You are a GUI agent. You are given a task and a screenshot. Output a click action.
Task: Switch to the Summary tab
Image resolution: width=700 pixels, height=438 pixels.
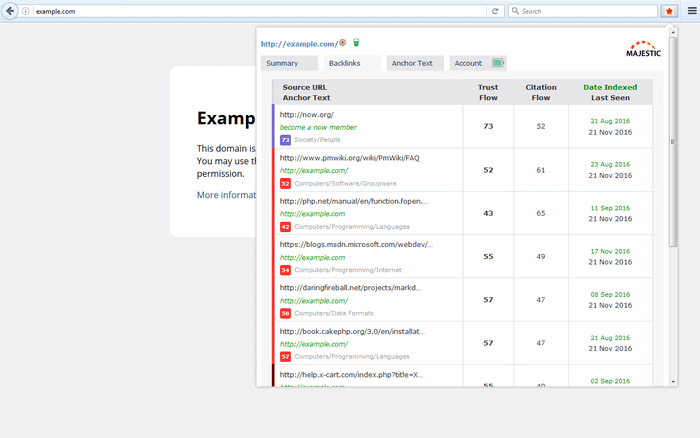289,63
